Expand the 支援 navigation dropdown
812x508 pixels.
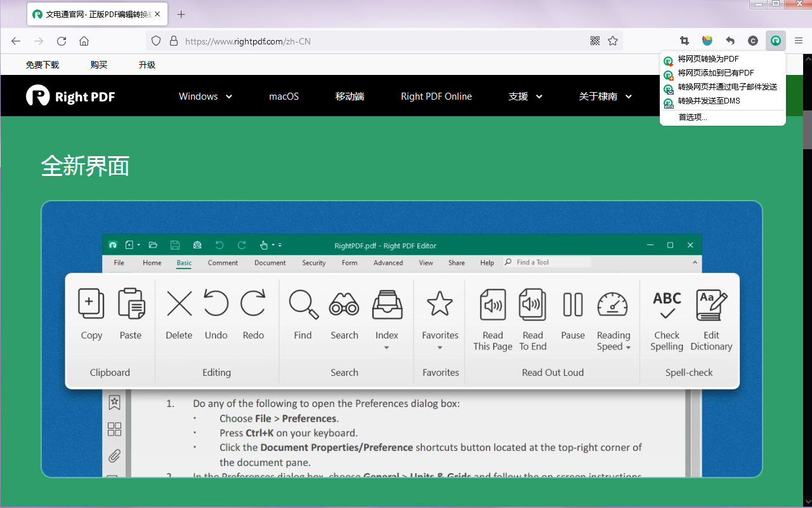[x=525, y=97]
